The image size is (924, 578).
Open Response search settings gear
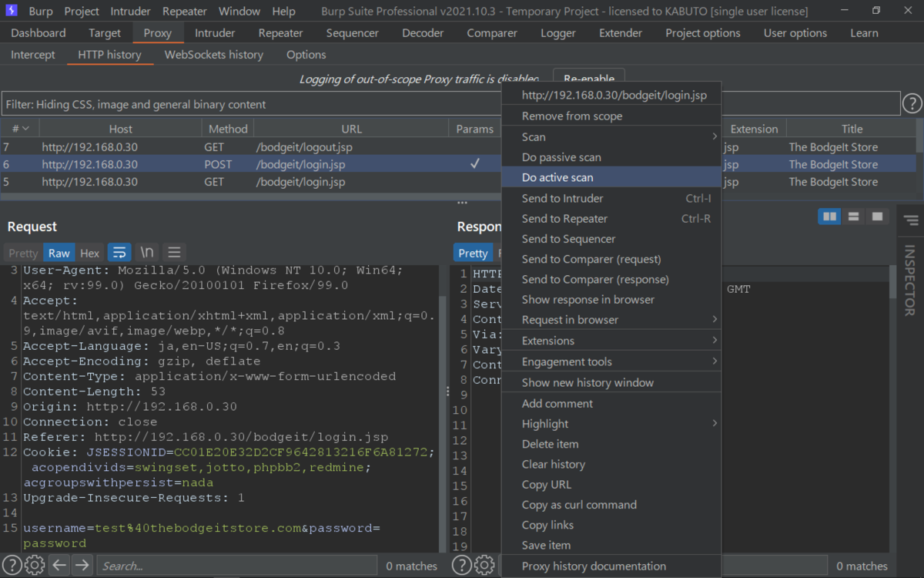pyautogui.click(x=484, y=566)
